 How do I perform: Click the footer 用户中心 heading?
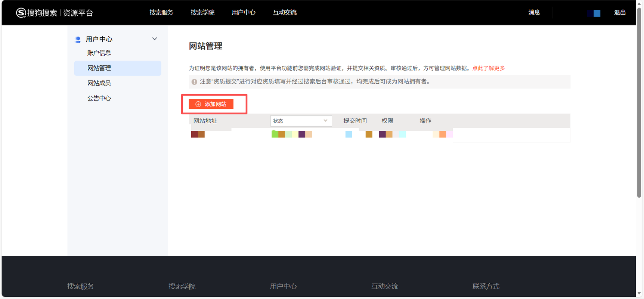tap(283, 286)
